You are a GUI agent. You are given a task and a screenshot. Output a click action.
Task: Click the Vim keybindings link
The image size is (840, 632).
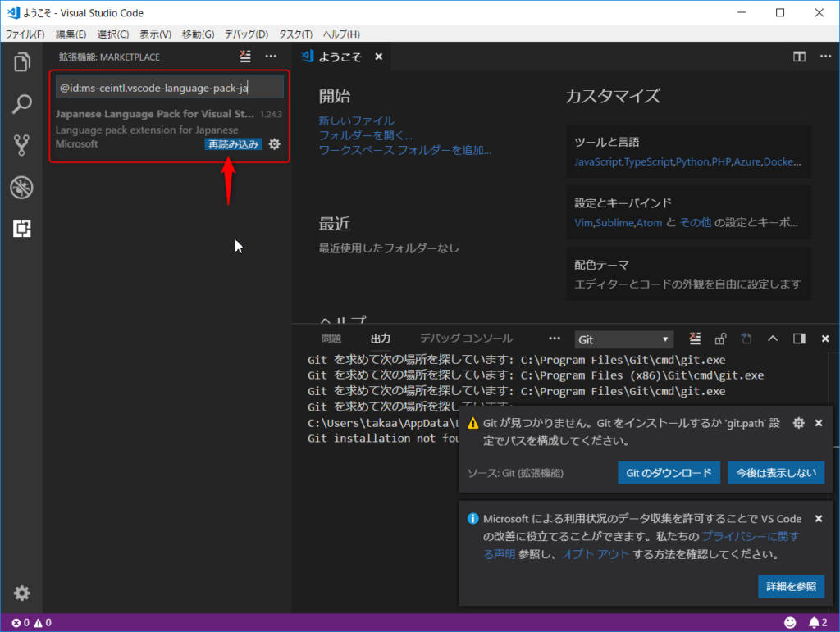click(583, 223)
